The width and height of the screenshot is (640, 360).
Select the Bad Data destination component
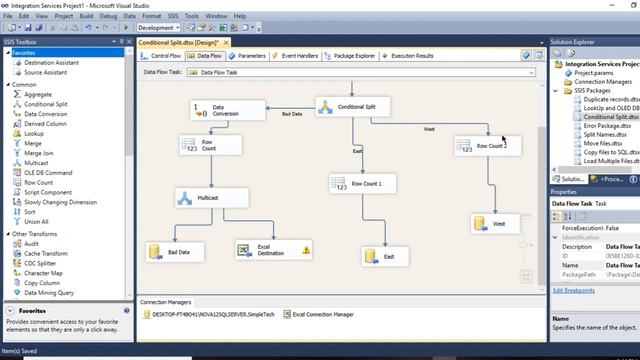175,252
